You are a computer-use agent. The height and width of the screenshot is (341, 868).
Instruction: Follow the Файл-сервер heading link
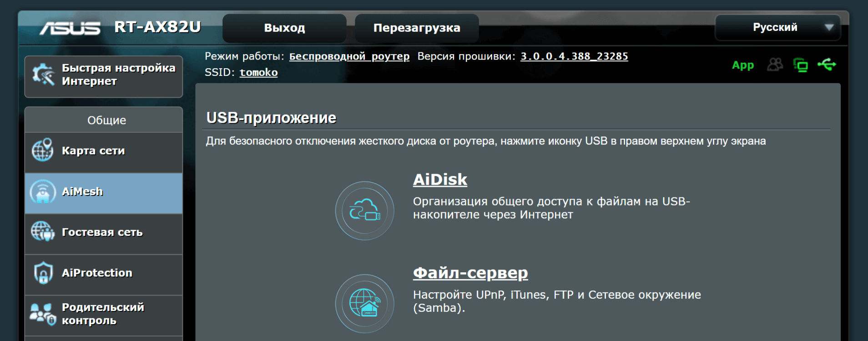pyautogui.click(x=470, y=273)
